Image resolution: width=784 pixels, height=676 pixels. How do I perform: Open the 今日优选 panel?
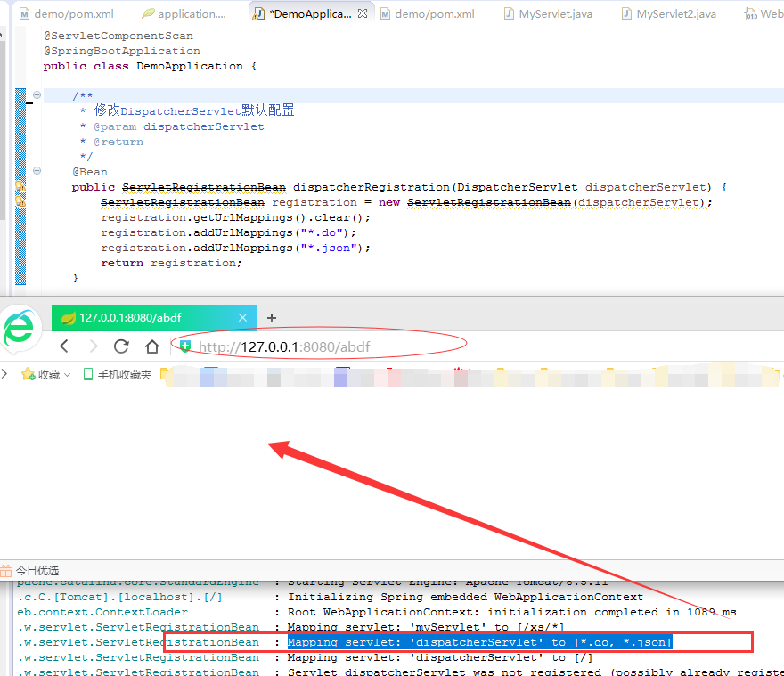(30, 571)
